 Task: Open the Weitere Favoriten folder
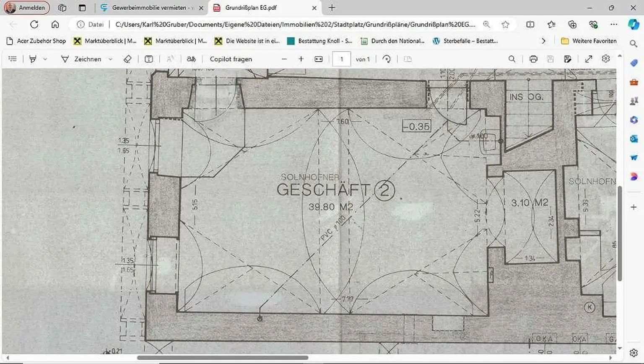tap(589, 41)
